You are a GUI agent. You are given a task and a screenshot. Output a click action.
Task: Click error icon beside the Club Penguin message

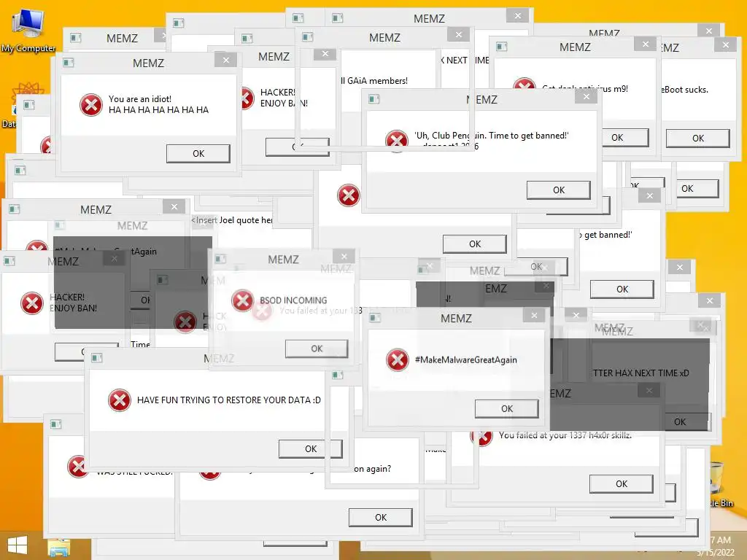pos(396,140)
